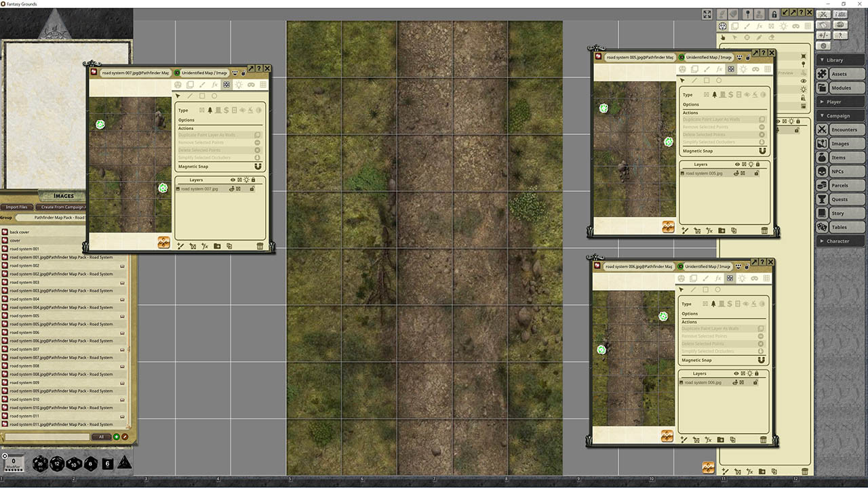The width and height of the screenshot is (868, 488).
Task: Click the Import Files button
Action: pos(17,207)
